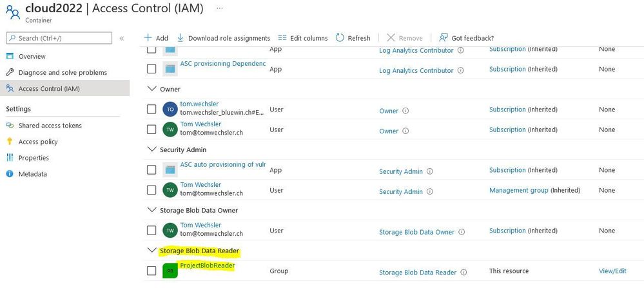Collapse the Storage Blob Data Reader section
The height and width of the screenshot is (288, 644).
pos(151,250)
